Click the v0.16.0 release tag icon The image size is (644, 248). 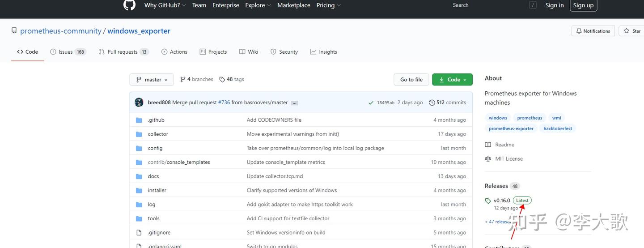pyautogui.click(x=488, y=201)
